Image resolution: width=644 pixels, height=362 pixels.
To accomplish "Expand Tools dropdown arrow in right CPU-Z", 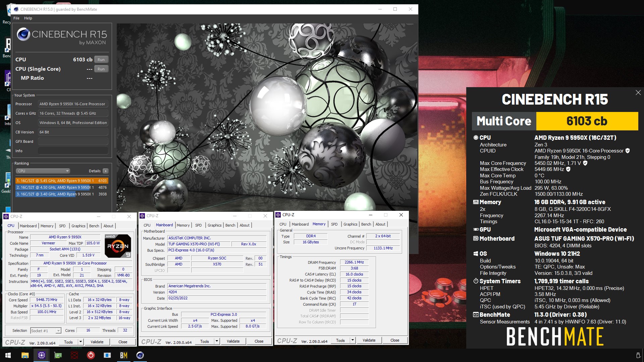I will point(353,340).
